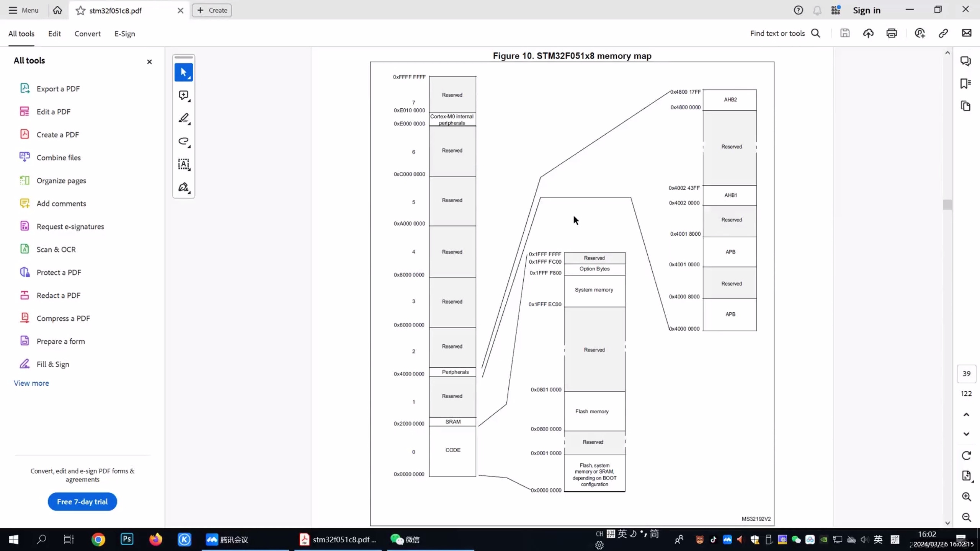Open the Convert menu tab
980x551 pixels.
[87, 34]
